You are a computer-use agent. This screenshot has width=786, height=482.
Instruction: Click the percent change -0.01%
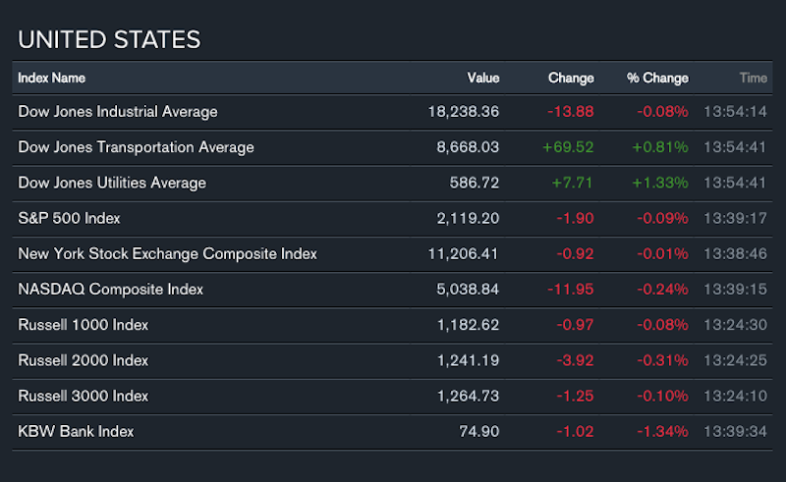click(663, 254)
